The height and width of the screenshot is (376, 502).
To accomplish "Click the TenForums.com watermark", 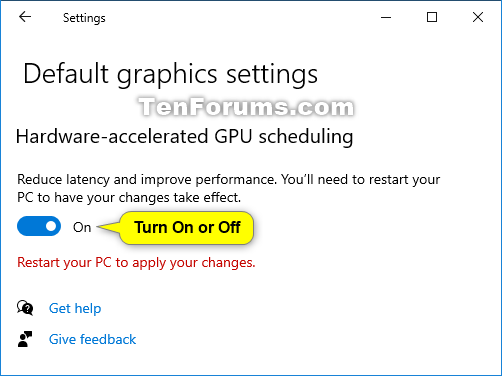I will pos(247,107).
